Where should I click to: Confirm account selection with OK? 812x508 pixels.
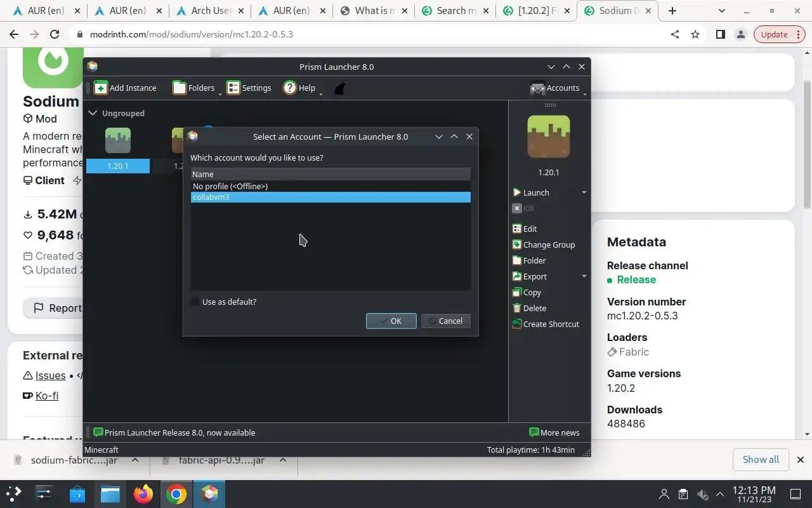coord(391,321)
